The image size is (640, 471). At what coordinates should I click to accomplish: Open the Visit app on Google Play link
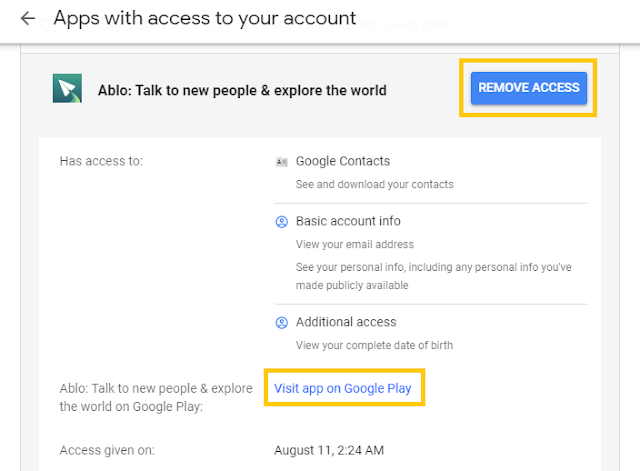click(x=343, y=388)
